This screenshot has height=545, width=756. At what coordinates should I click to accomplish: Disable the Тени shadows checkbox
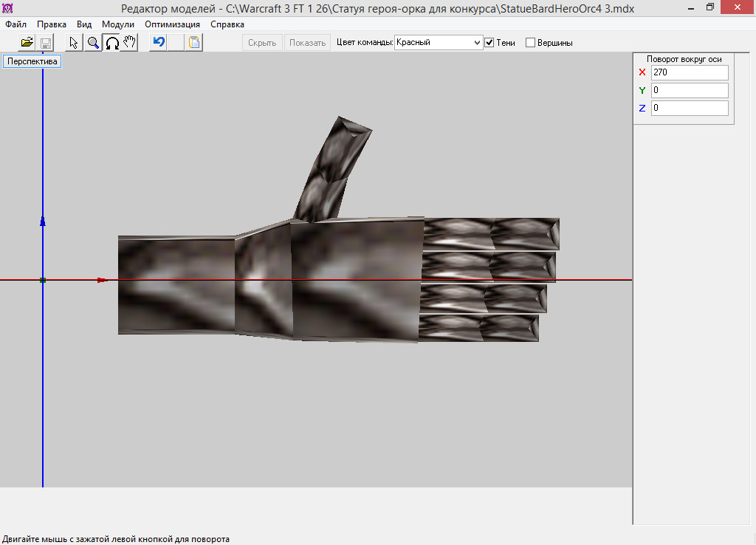[489, 43]
